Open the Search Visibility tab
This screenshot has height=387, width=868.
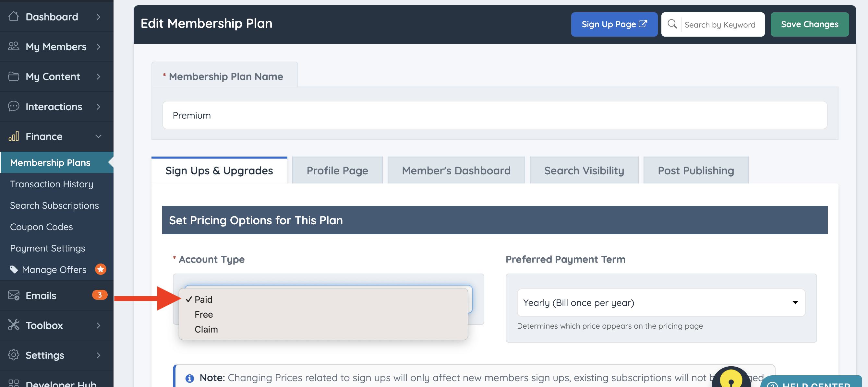(x=584, y=170)
